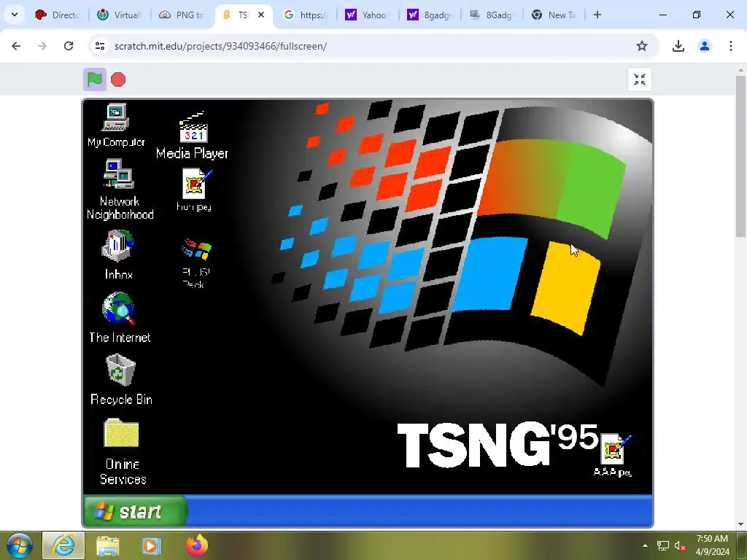The width and height of the screenshot is (747, 560).
Task: Click the green start button in TSNG'95
Action: [135, 511]
